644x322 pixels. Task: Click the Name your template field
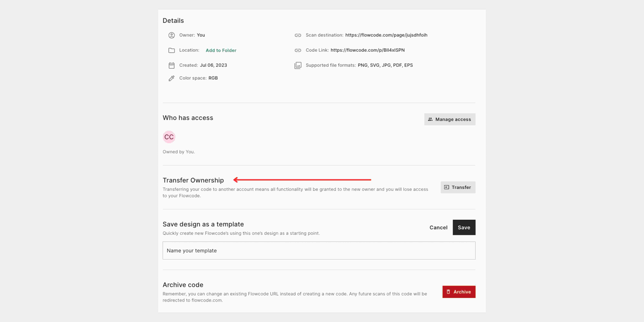tap(319, 250)
